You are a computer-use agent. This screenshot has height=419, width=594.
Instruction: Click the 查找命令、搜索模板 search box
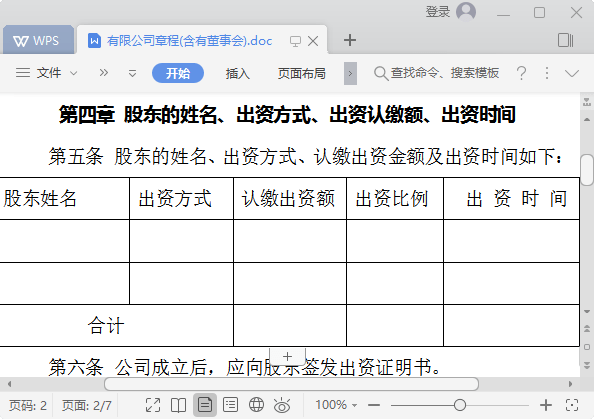[444, 73]
